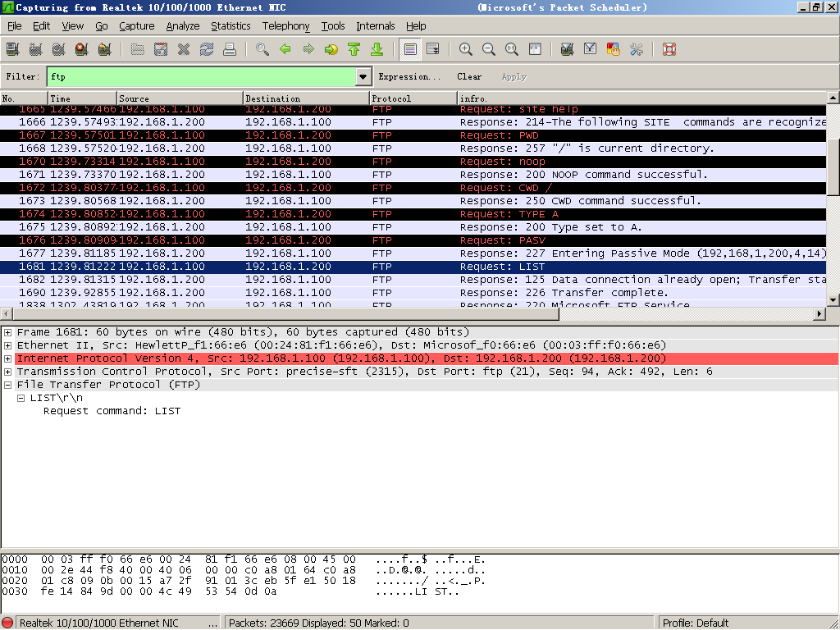The width and height of the screenshot is (840, 630).
Task: Click the packet list scroll down arrow
Action: pos(833,300)
